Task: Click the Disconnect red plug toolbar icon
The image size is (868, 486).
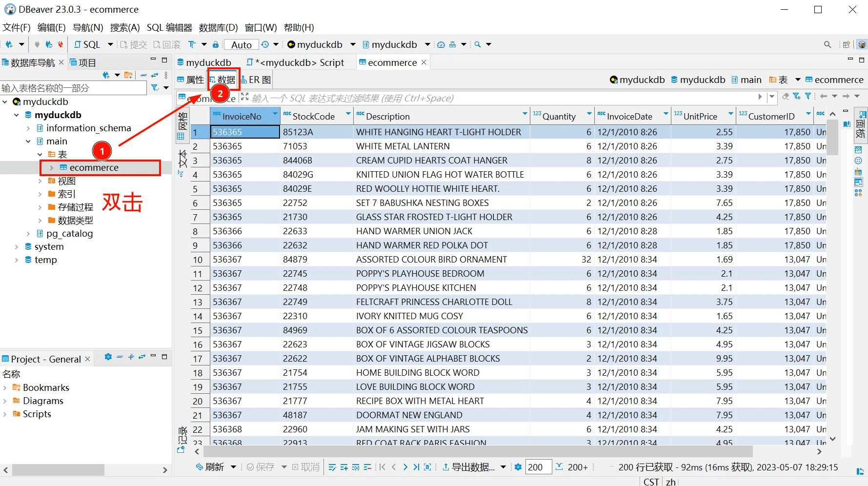Action: coord(60,44)
